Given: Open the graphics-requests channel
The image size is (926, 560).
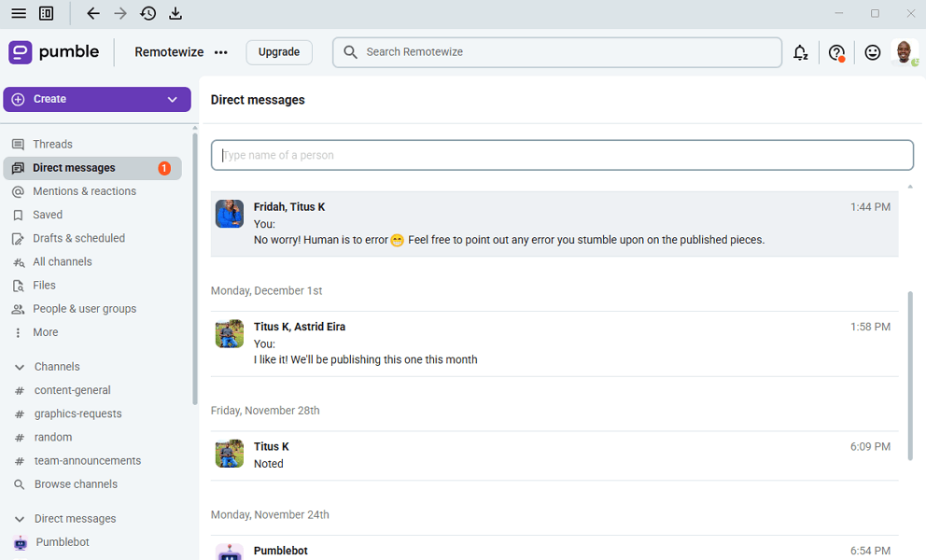Looking at the screenshot, I should 77,414.
